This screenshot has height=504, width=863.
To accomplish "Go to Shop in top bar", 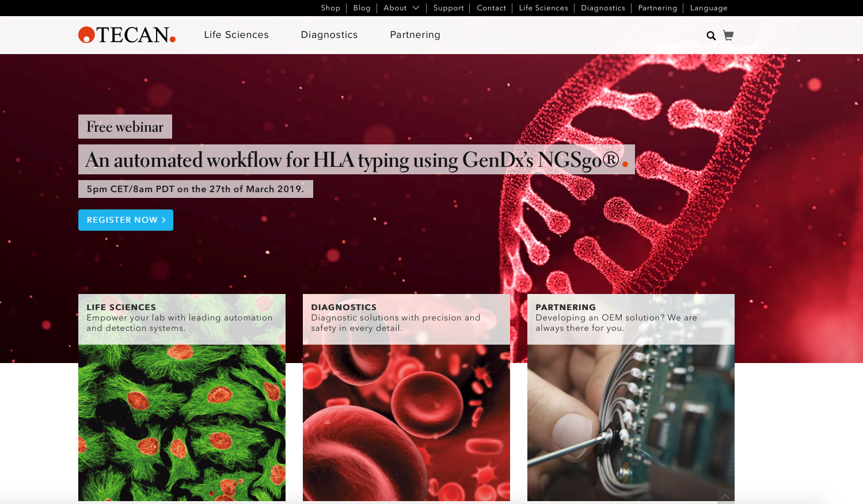I will click(x=330, y=8).
